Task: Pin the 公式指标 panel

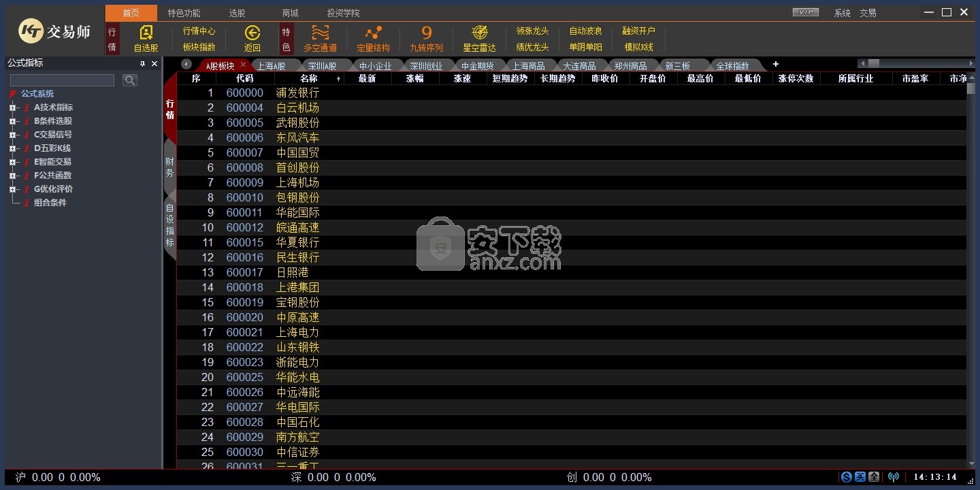Action: (x=142, y=63)
